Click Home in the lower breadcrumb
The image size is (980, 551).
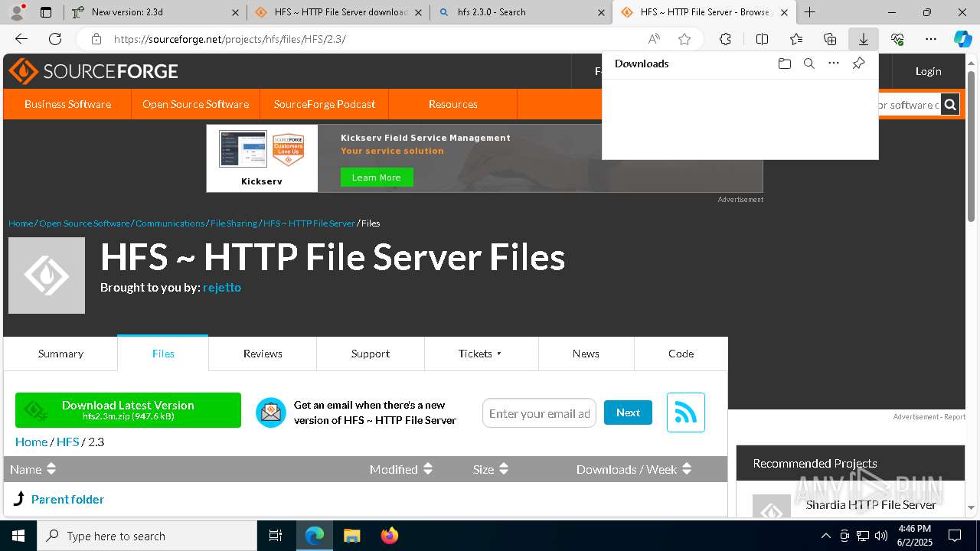coord(31,442)
